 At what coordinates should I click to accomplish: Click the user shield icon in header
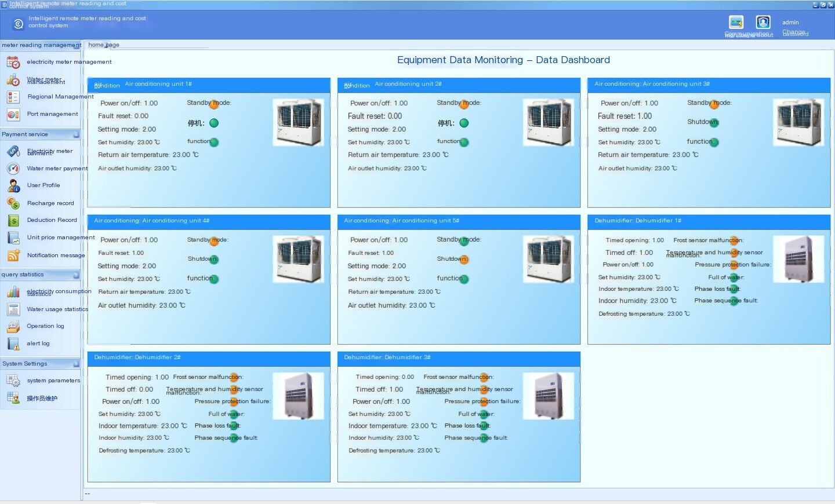(x=763, y=22)
